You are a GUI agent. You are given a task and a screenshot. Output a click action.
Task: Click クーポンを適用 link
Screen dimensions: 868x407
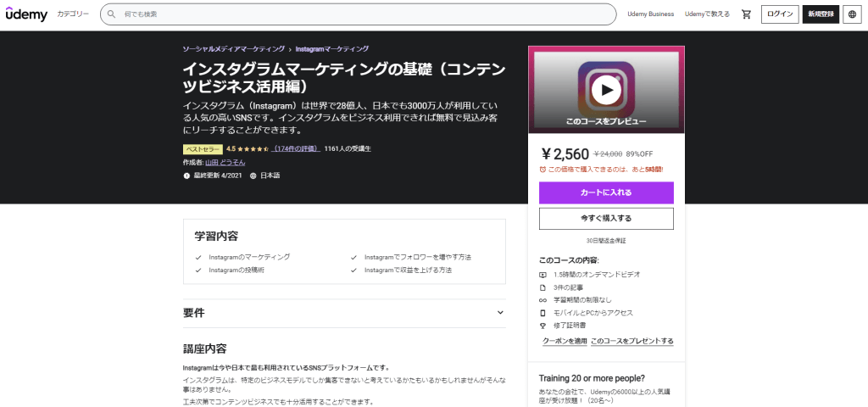click(x=565, y=341)
